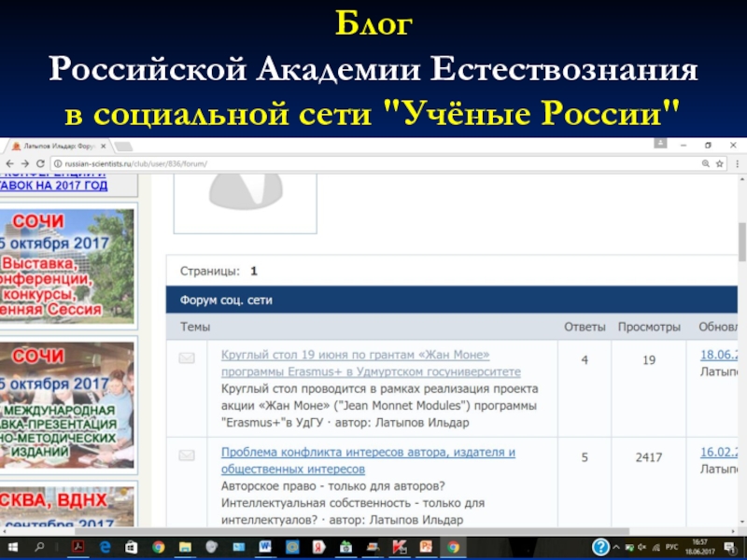
Task: Expand hidden system tray icons chevron
Action: click(x=616, y=547)
